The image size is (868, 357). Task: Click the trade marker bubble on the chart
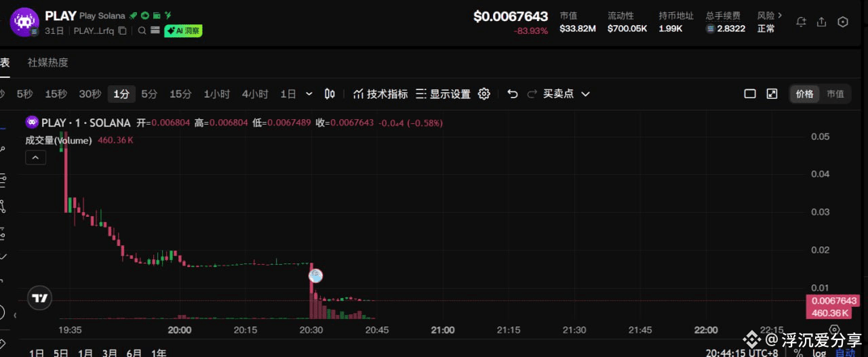[315, 276]
